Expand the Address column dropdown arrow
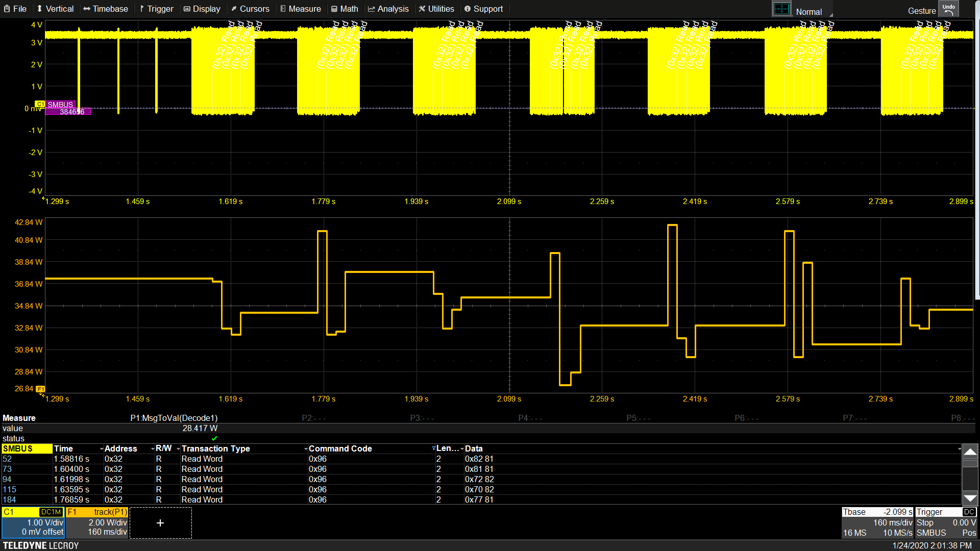 tap(153, 448)
